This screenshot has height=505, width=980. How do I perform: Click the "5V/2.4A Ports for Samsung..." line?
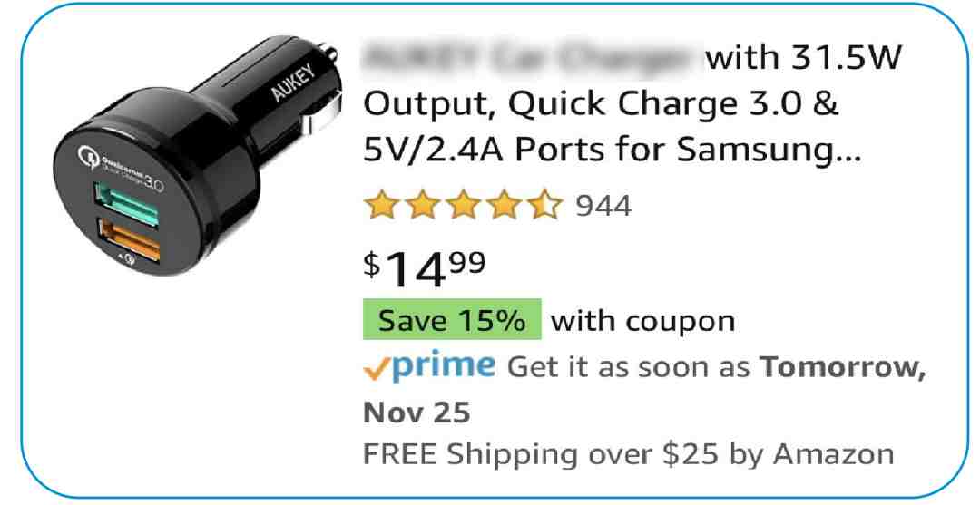611,154
